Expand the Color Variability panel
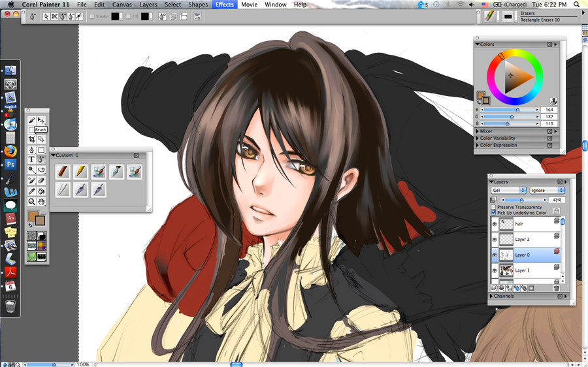588x367 pixels. pos(478,138)
